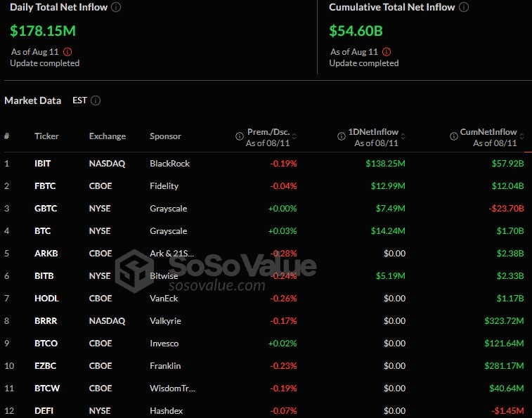Image resolution: width=532 pixels, height=418 pixels.
Task: Click red alert icon under $54.60B
Action: (x=387, y=52)
